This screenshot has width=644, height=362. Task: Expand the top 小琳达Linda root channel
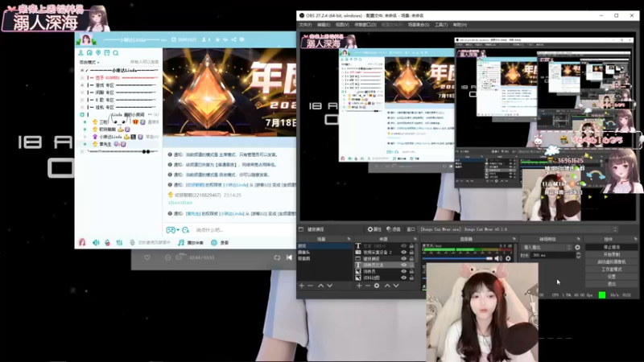(82, 70)
